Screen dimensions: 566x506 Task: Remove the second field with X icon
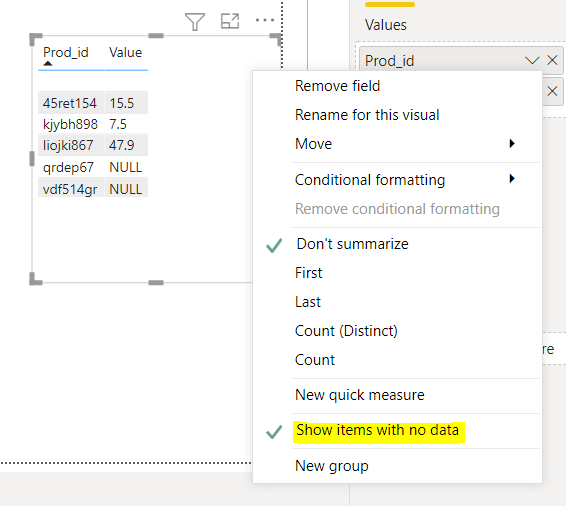click(552, 91)
